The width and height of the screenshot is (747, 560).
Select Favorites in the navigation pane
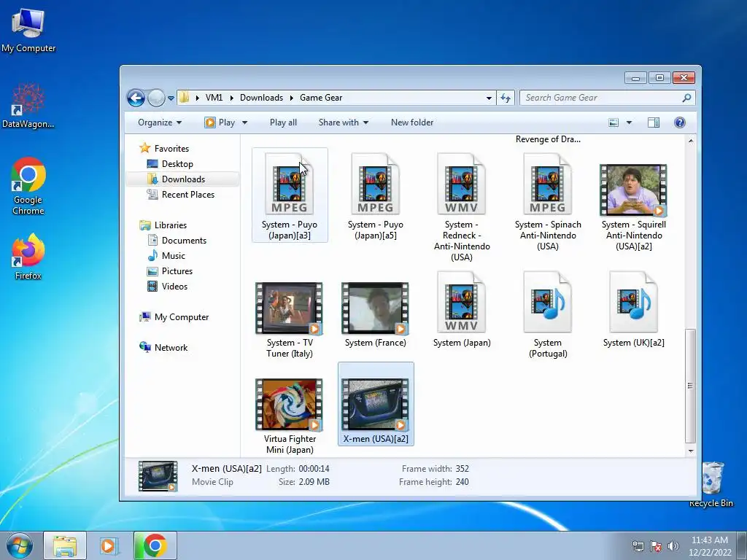pyautogui.click(x=164, y=149)
